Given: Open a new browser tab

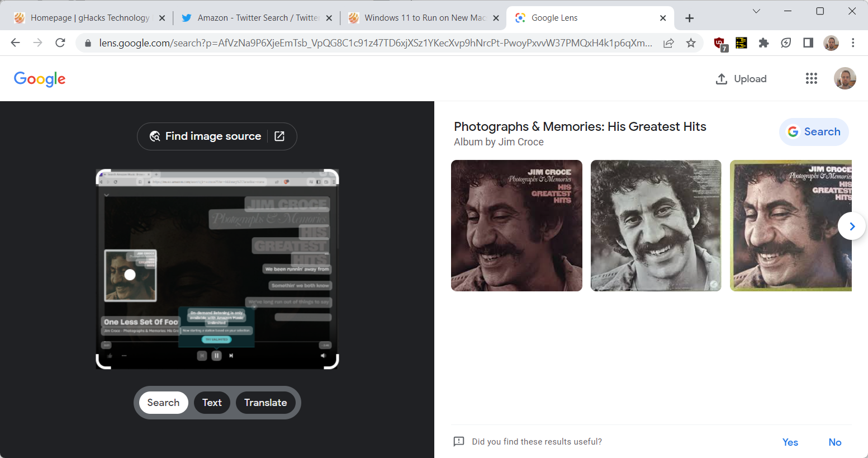Looking at the screenshot, I should pyautogui.click(x=690, y=18).
